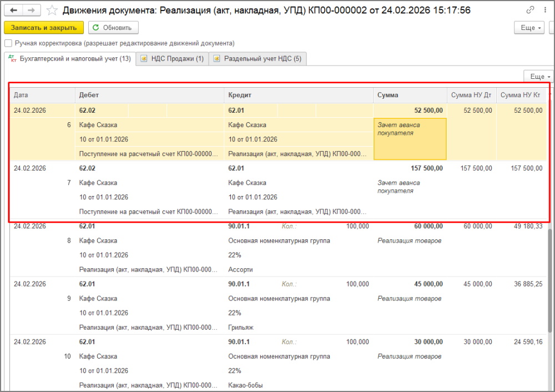
Task: Select the highlighted Зачет аванса покупателя cell
Action: pyautogui.click(x=410, y=139)
